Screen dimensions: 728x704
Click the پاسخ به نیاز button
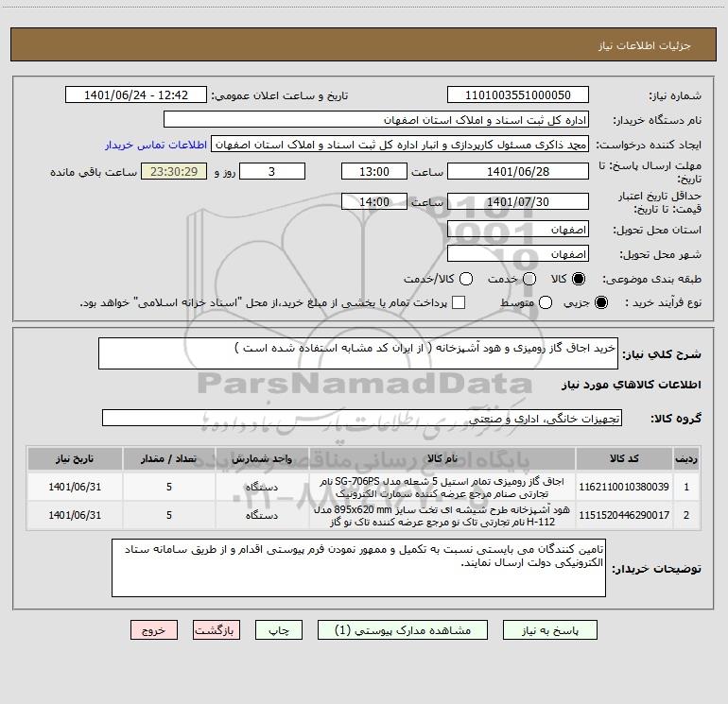(549, 629)
